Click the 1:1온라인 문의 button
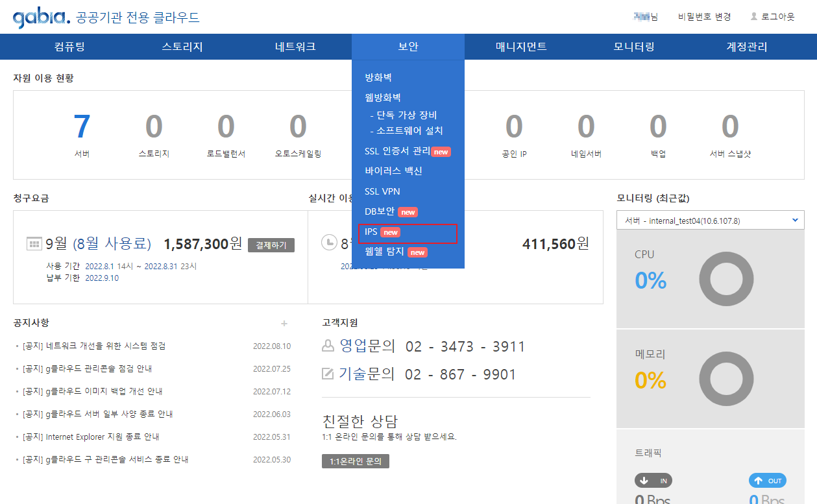Image resolution: width=817 pixels, height=504 pixels. [x=355, y=461]
